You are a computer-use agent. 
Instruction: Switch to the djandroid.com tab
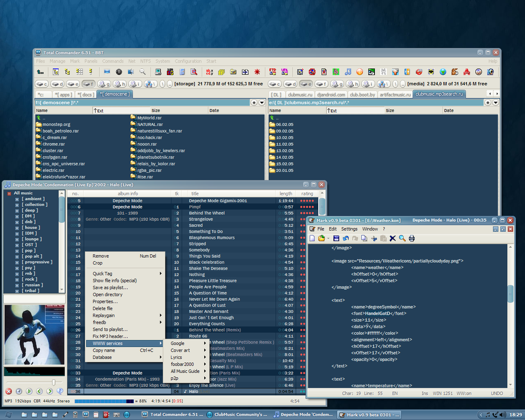point(331,94)
